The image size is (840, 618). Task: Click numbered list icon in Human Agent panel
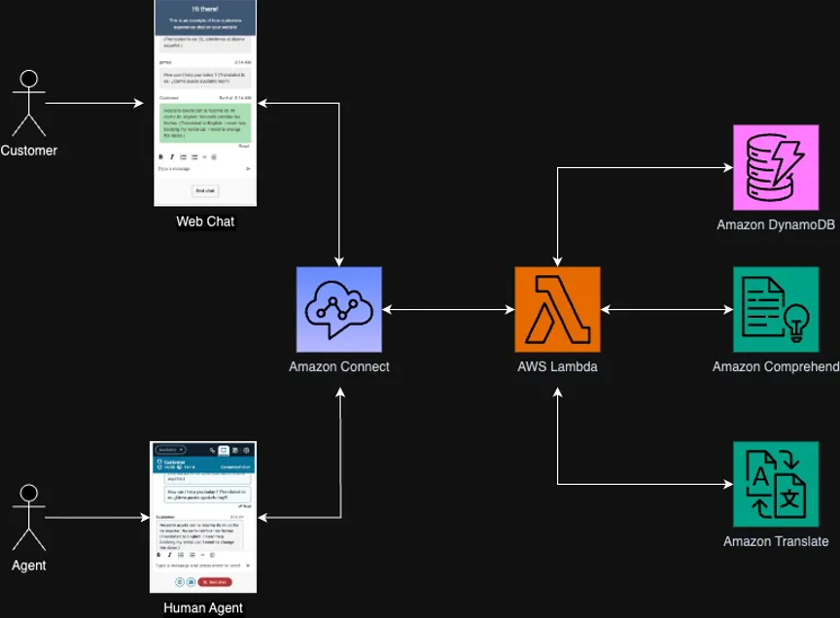tap(181, 555)
